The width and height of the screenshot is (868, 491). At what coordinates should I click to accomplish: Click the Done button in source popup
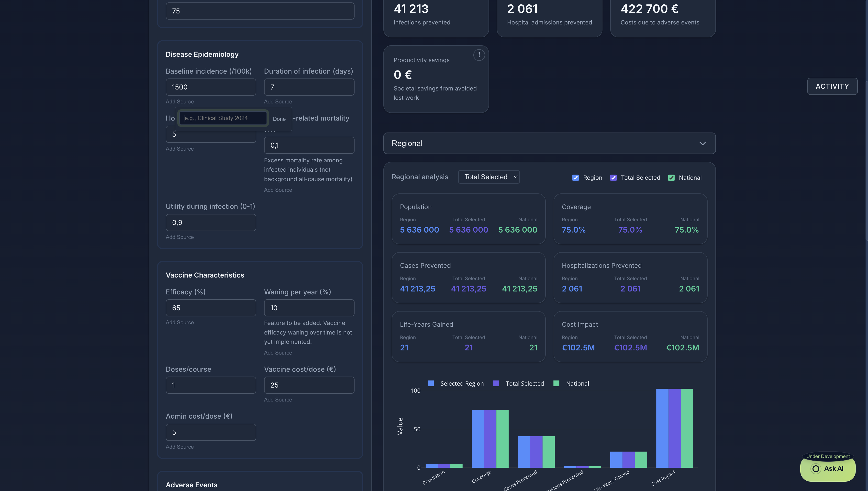pos(279,119)
